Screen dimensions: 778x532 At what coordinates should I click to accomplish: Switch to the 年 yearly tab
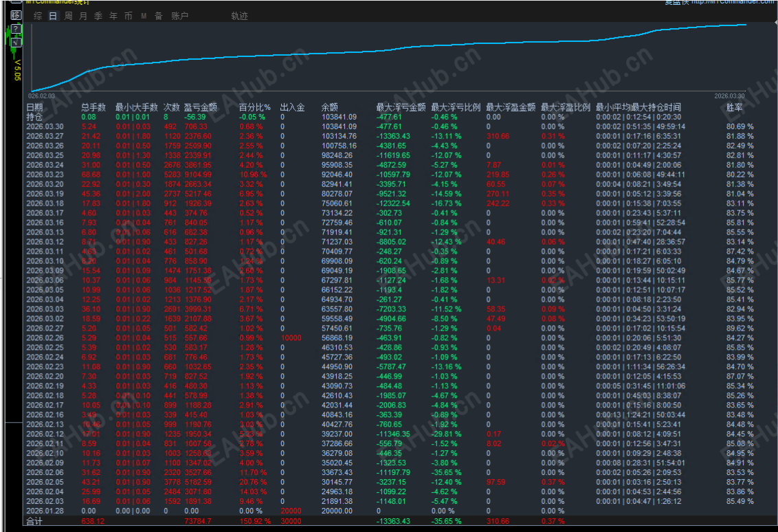click(113, 16)
